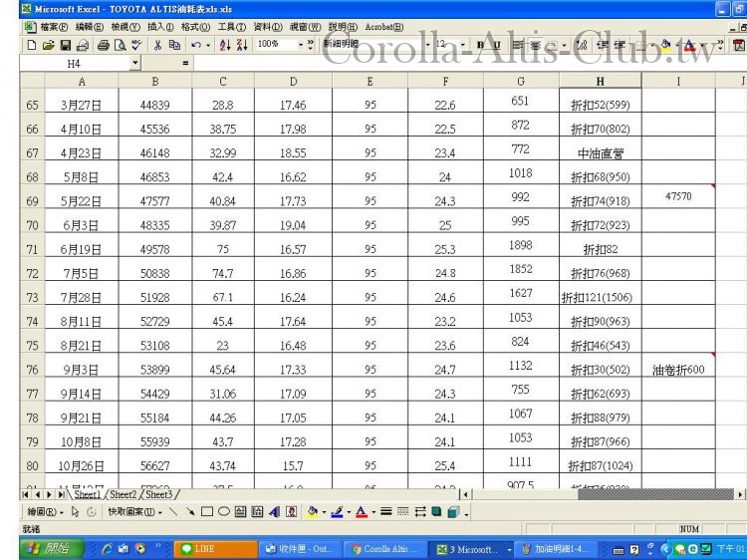The height and width of the screenshot is (560, 747).
Task: Choose the Select Objects arrow pointer
Action: coord(75,512)
